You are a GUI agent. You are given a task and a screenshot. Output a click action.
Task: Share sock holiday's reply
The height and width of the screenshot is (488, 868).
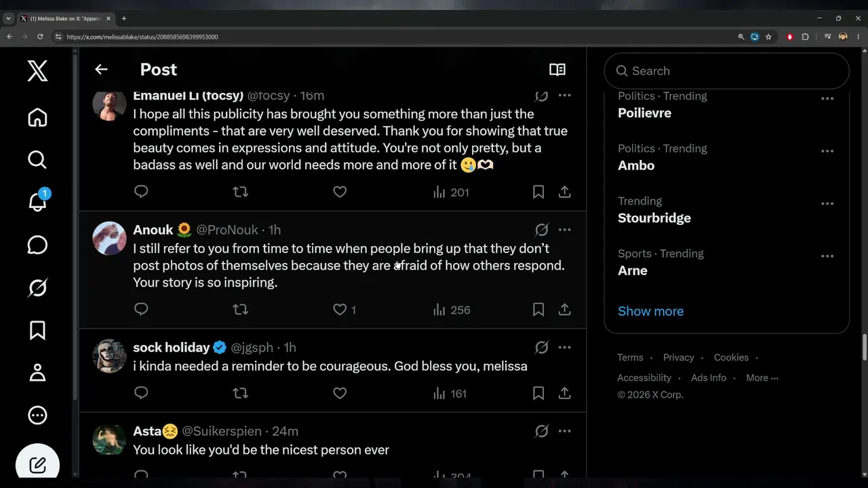pyautogui.click(x=564, y=393)
